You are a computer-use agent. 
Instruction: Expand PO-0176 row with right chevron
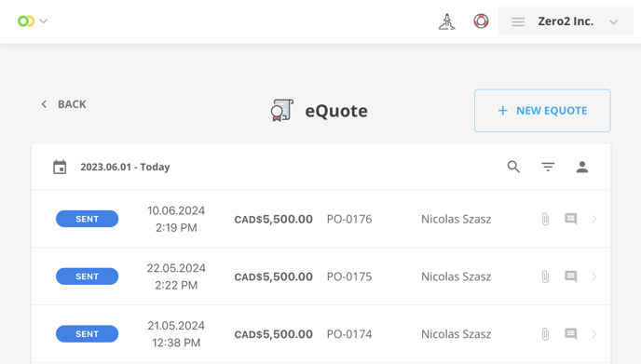[x=594, y=219]
